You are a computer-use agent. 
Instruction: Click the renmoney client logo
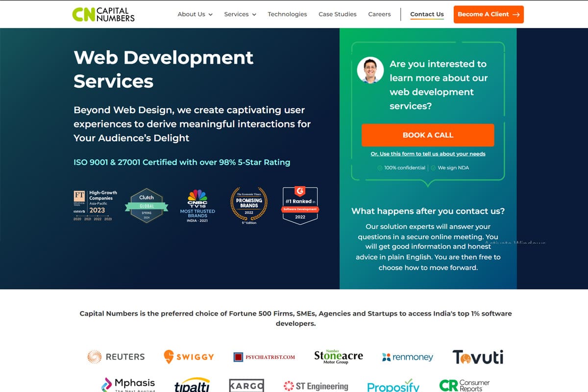(x=408, y=357)
